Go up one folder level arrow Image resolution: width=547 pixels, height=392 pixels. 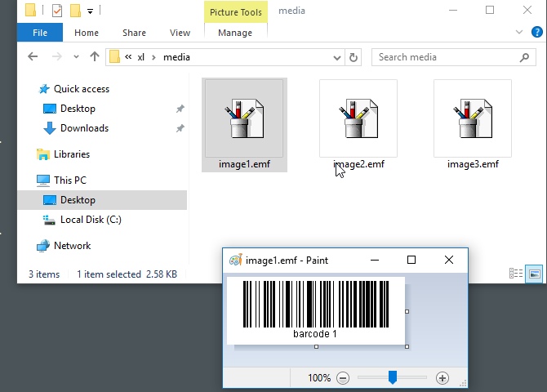pos(95,56)
